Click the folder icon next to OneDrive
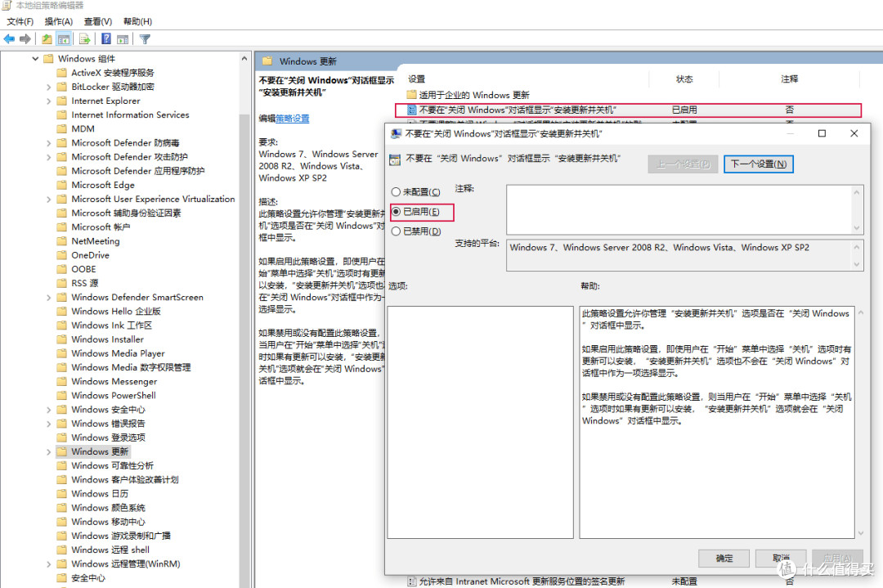883x588 pixels. (62, 255)
